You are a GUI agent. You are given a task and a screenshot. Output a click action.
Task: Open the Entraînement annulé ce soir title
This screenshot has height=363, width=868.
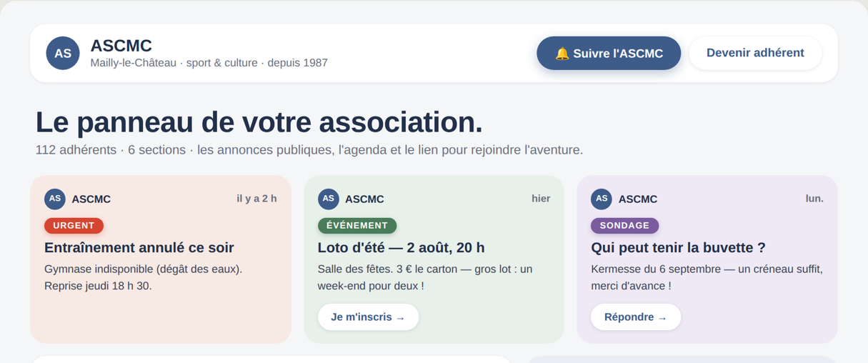click(139, 248)
